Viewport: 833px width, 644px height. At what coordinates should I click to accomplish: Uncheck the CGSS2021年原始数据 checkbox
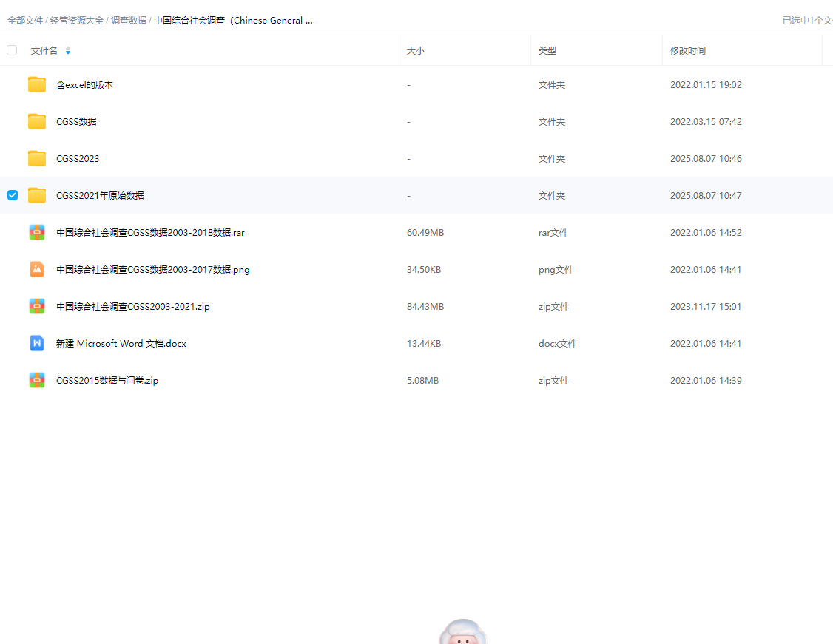(x=13, y=195)
